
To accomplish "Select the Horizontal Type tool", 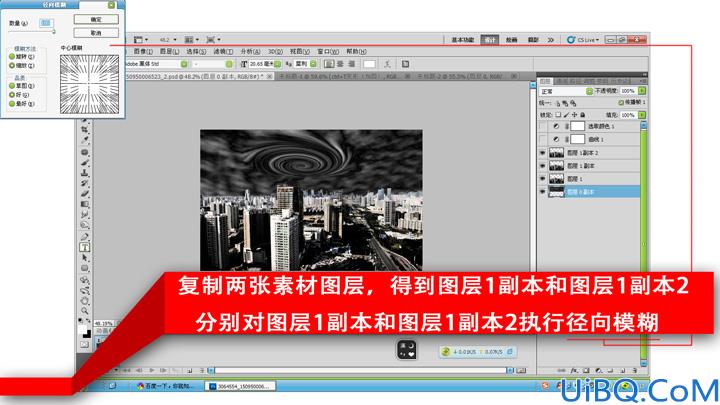I will pos(85,247).
